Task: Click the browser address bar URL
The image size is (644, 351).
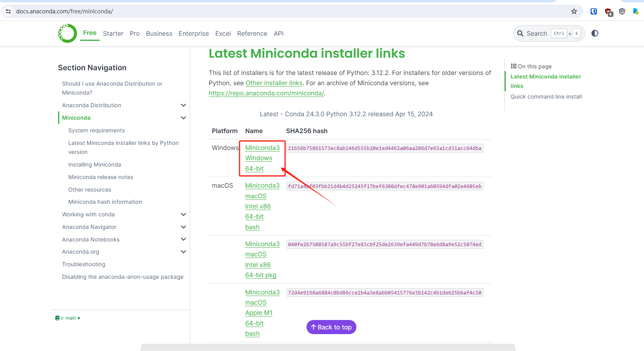Action: 64,11
